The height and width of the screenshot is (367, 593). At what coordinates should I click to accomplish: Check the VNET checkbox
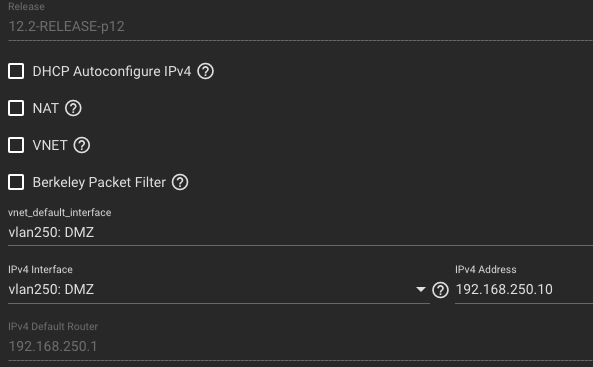16,145
